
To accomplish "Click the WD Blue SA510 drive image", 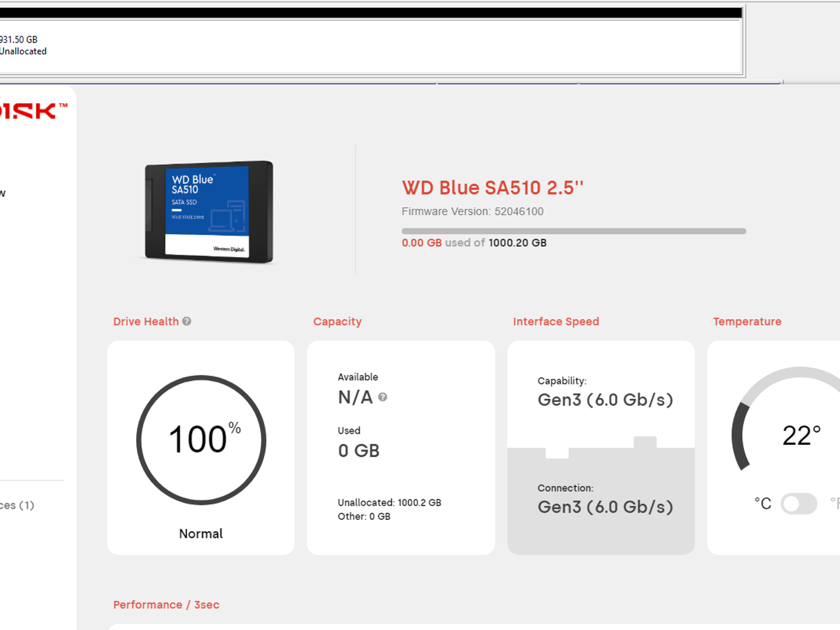I will (209, 212).
